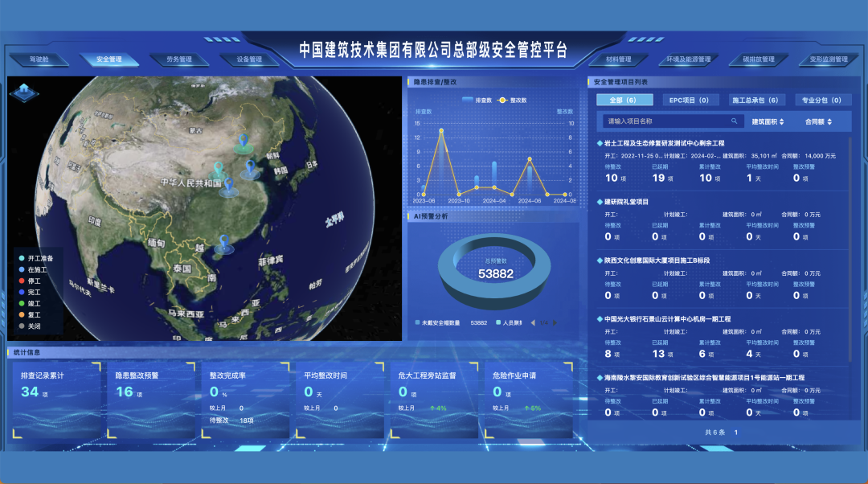This screenshot has width=868, height=484.
Task: Click diamond icon beside 建研院礼堂项目
Action: coord(600,202)
